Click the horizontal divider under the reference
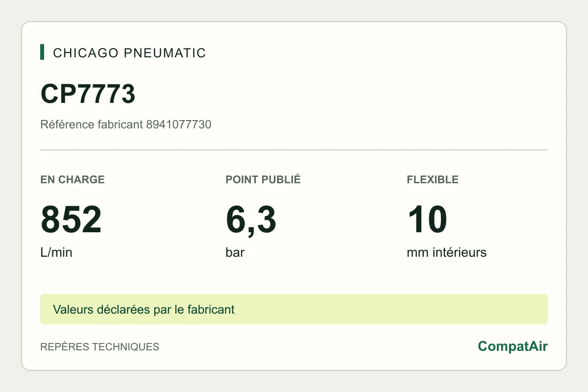 (x=294, y=150)
